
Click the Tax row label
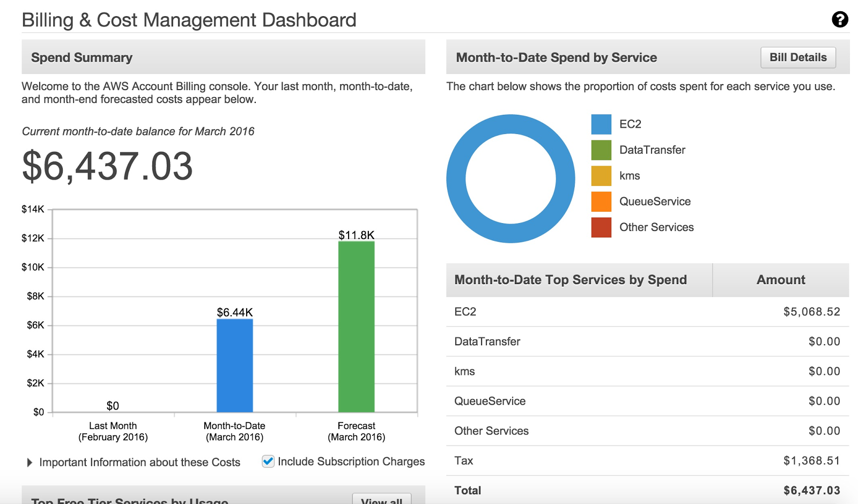pyautogui.click(x=464, y=461)
